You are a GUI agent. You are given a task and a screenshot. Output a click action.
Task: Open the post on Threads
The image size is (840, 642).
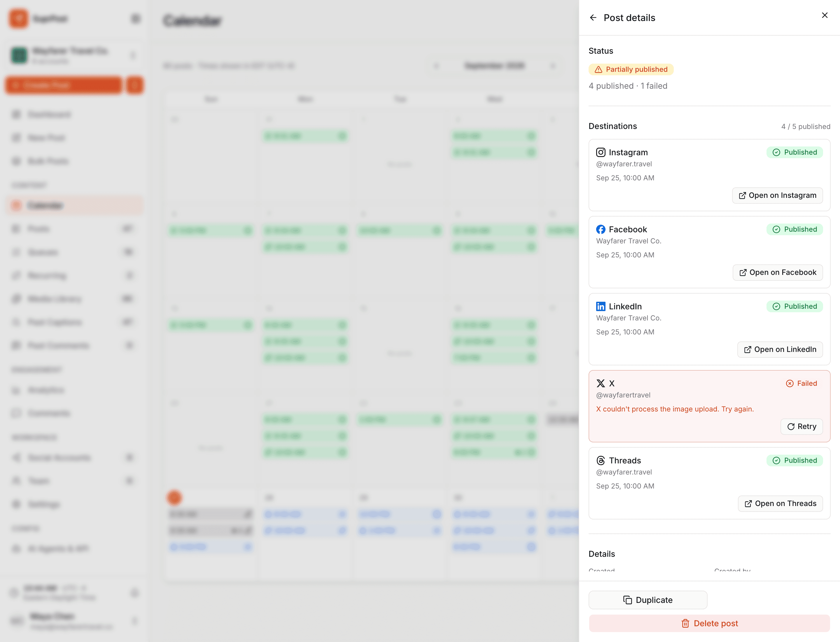[780, 504]
